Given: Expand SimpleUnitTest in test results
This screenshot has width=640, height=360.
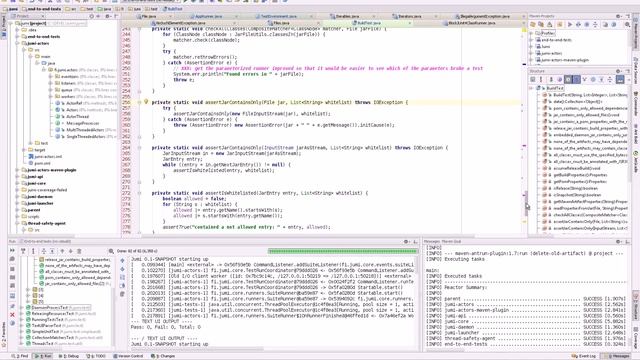Looking at the screenshot, I should point(22,331).
